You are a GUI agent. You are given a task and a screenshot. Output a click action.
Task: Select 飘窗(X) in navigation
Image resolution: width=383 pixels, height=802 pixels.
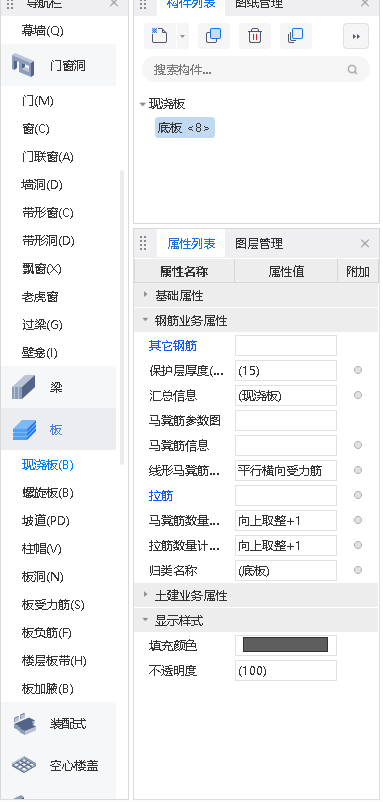41,269
